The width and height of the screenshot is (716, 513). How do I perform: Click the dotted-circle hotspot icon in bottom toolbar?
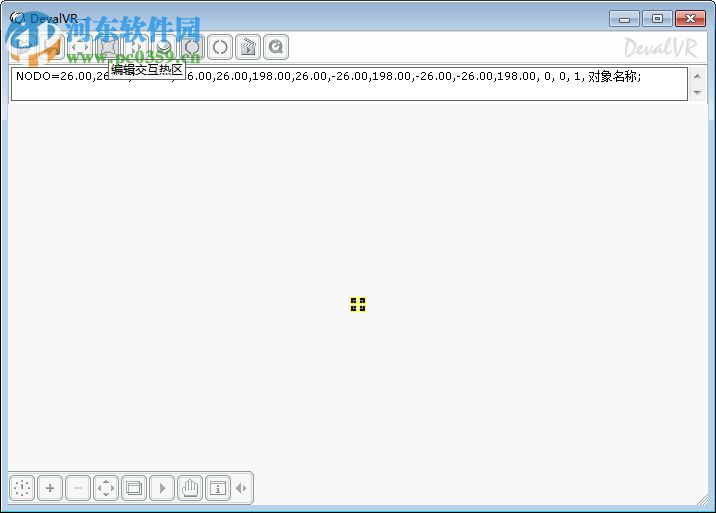pos(22,488)
